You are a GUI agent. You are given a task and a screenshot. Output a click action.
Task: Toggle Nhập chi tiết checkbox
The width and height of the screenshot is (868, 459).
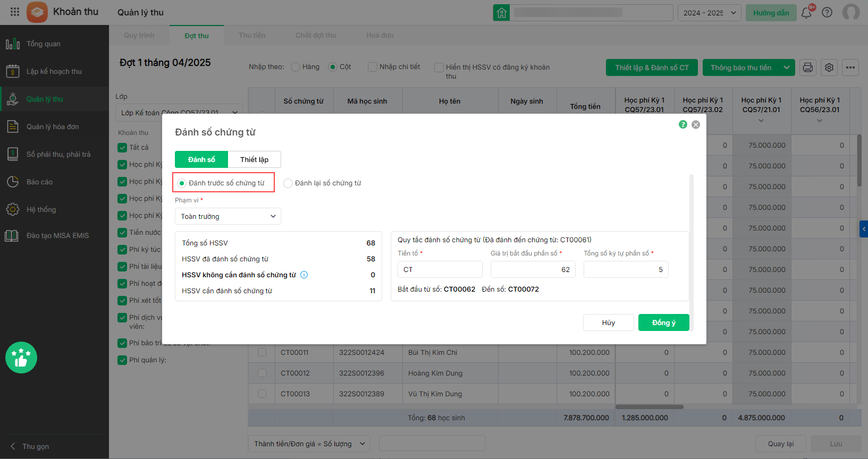(x=373, y=67)
